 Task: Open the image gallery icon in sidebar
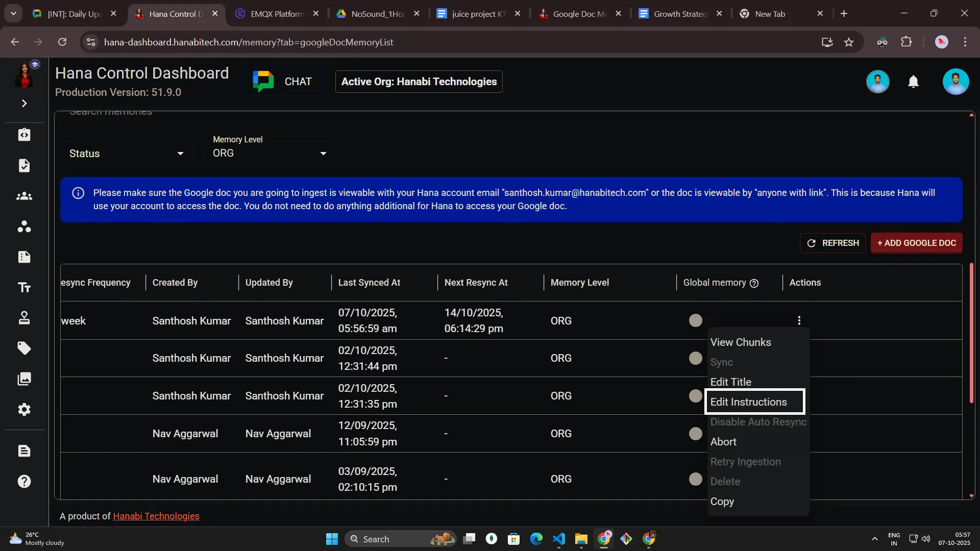coord(24,379)
